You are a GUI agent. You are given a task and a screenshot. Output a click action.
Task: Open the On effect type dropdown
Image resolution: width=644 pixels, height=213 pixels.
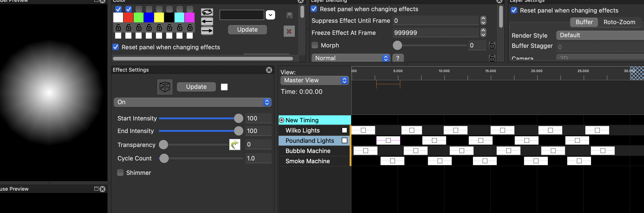192,102
